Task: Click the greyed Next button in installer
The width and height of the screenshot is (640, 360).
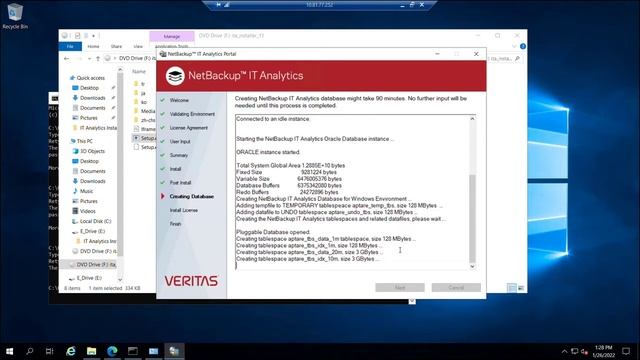Action: click(x=400, y=288)
